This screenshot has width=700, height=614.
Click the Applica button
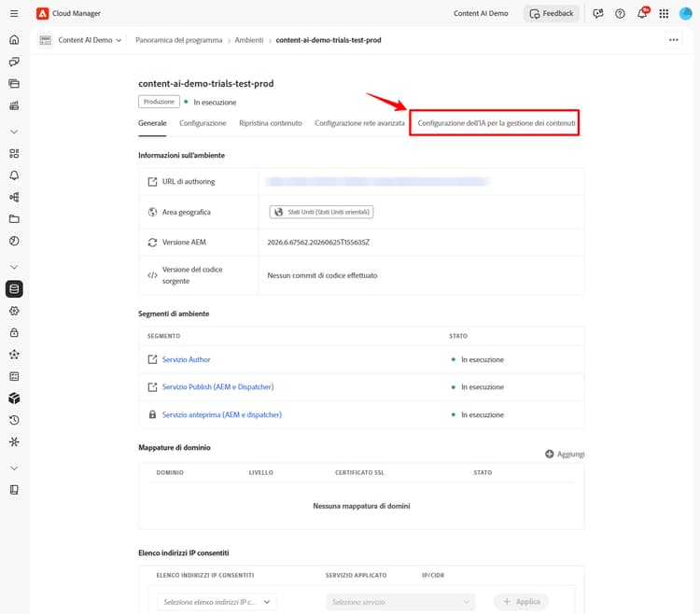point(521,602)
